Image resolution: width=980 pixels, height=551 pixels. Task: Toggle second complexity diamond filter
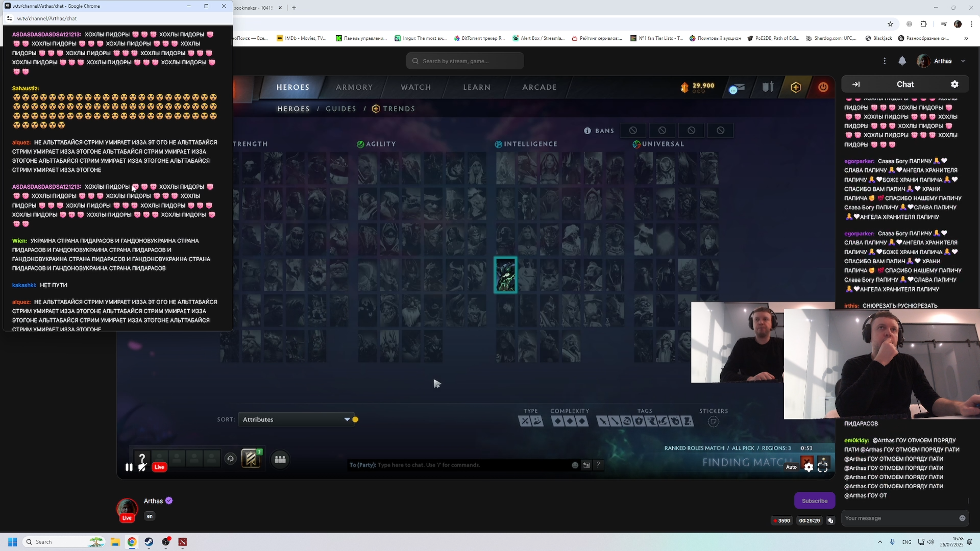click(570, 421)
